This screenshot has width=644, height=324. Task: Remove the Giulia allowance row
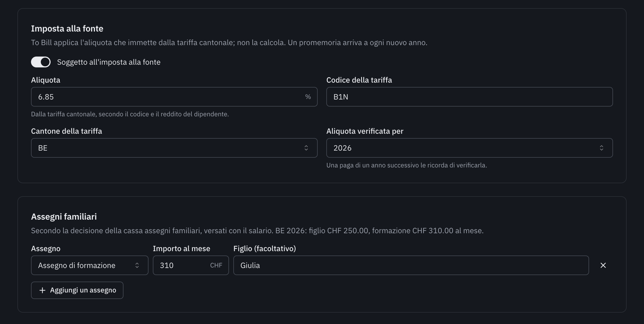point(603,265)
